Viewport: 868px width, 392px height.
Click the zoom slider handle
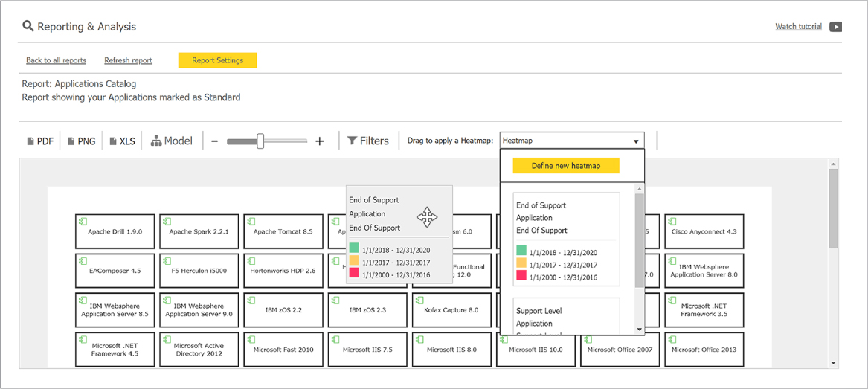click(x=260, y=141)
